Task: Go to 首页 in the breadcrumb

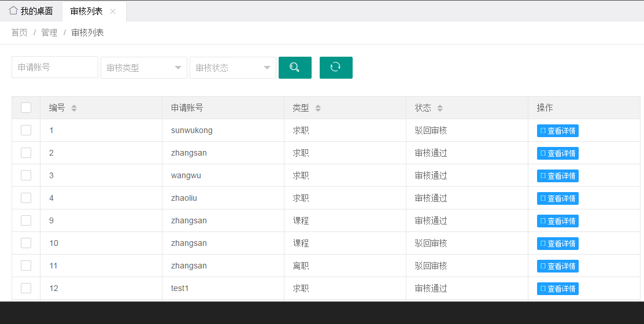Action: (20, 33)
